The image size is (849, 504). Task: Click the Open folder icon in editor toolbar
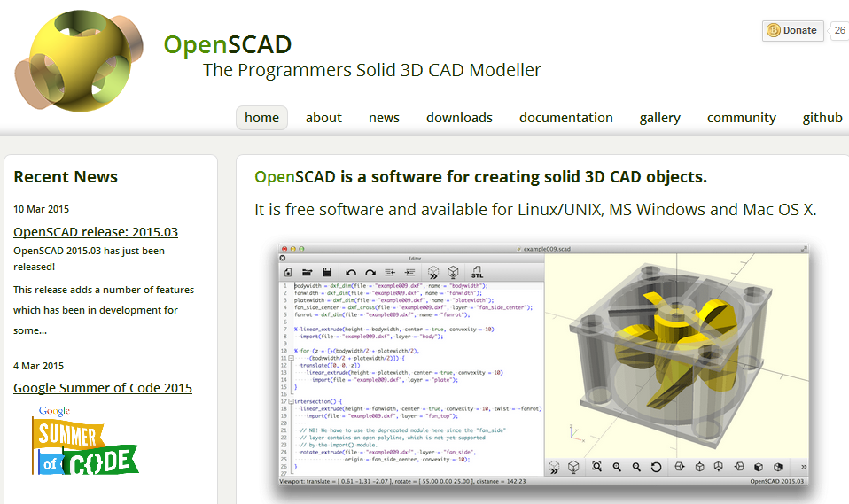307,272
